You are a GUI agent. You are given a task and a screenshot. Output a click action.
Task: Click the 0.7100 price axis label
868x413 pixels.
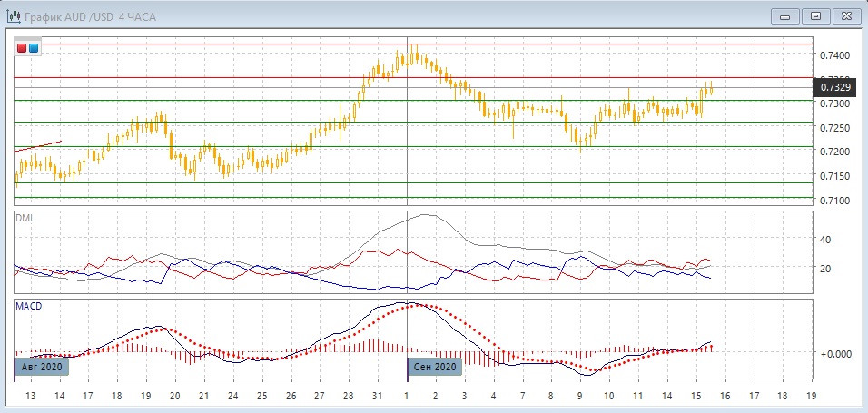point(834,200)
